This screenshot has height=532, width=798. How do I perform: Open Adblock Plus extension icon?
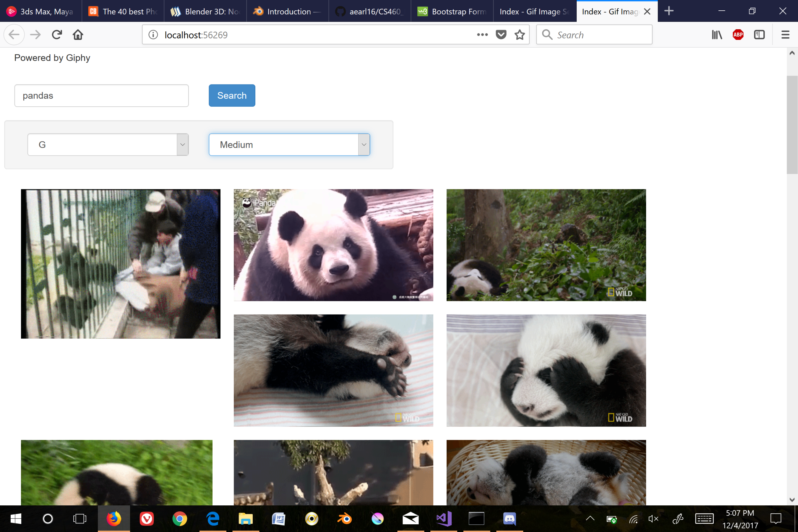[738, 35]
